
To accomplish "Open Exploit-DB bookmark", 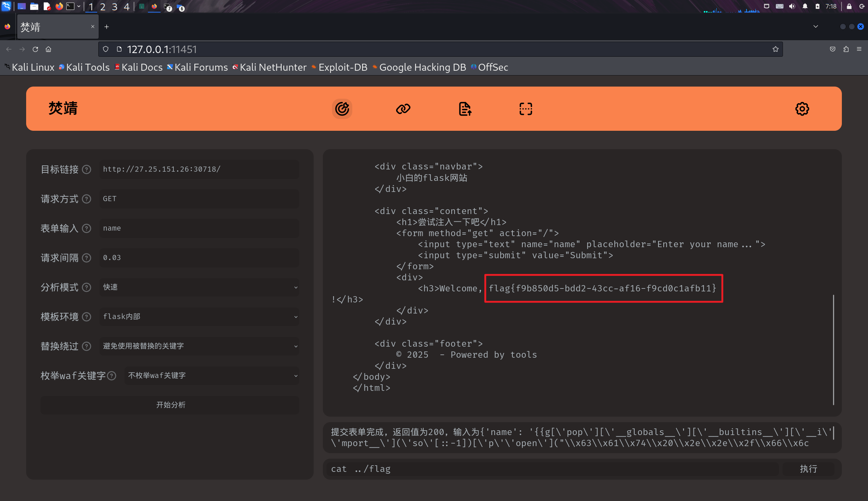I will [342, 67].
